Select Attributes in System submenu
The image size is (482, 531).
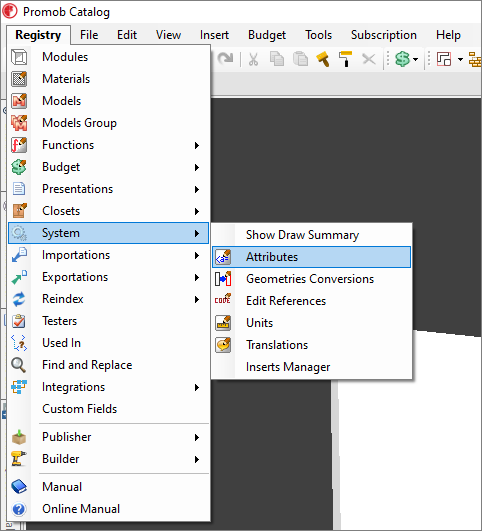coord(311,257)
